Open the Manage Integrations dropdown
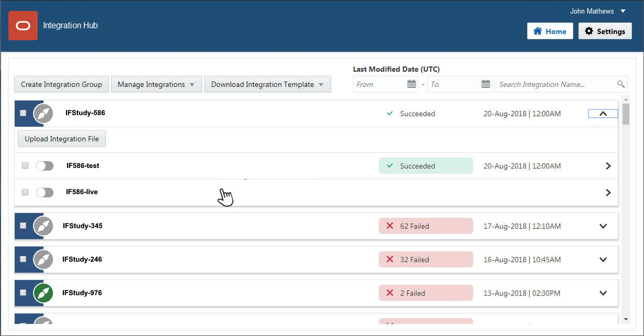This screenshot has width=644, height=336. click(157, 84)
